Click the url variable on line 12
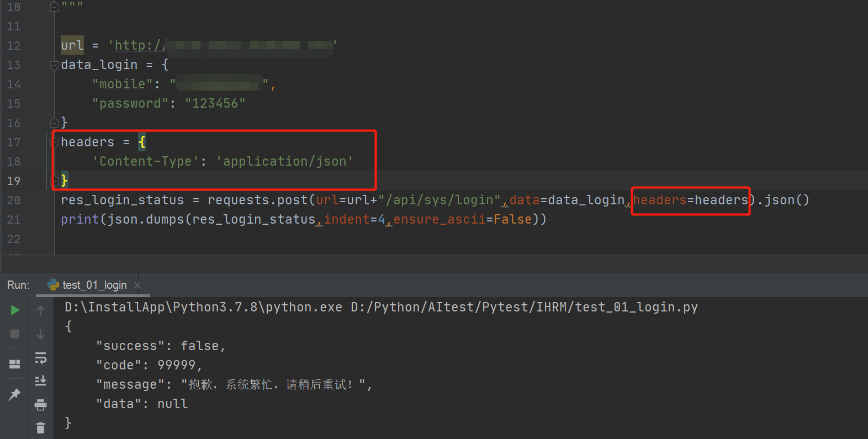Screen dimensions: 868x439 coord(72,45)
